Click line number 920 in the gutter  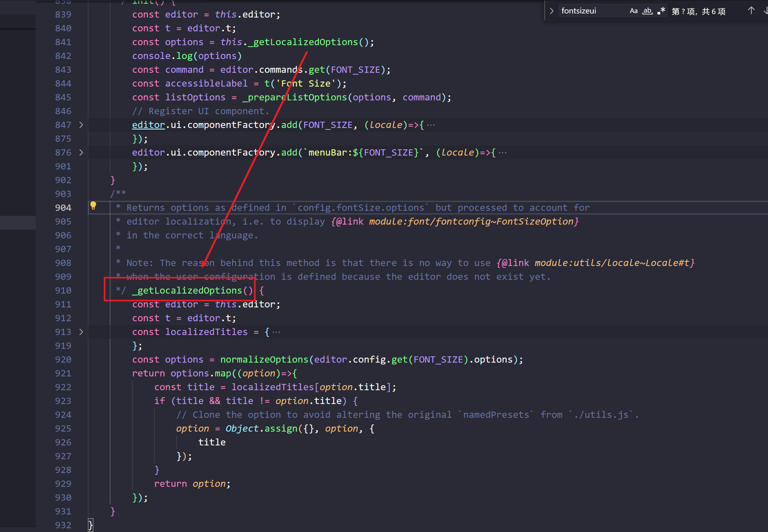pyautogui.click(x=63, y=360)
